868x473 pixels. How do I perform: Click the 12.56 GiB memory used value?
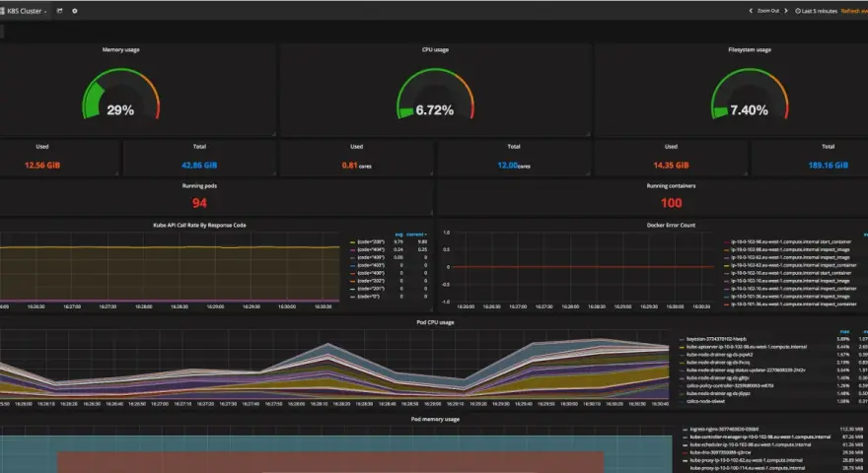[42, 165]
